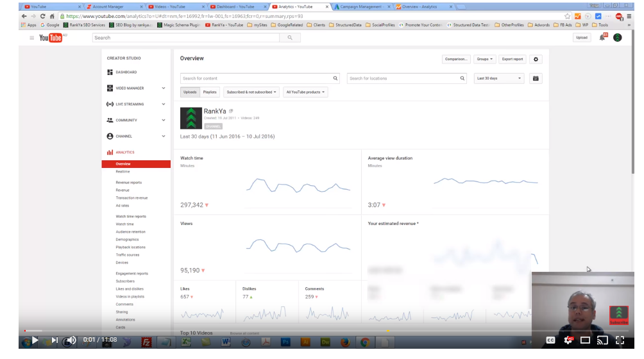Viewport: 644px width, 359px height.
Task: Click the search magnifier button in YouTube header
Action: tap(290, 38)
